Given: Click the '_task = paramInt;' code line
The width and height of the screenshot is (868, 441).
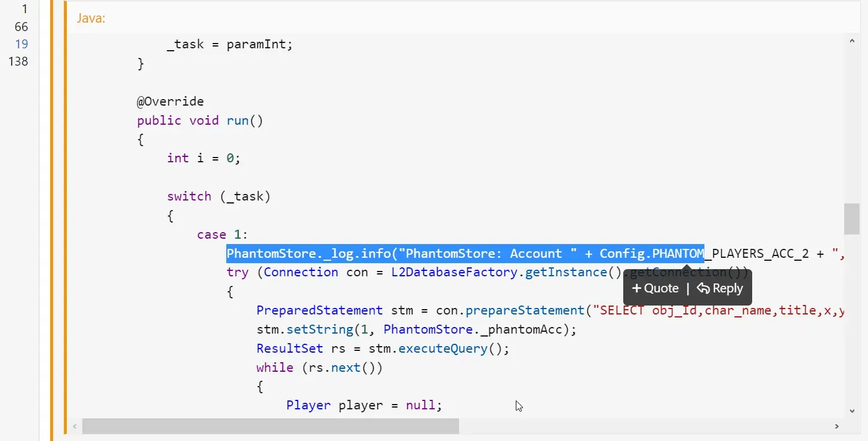Looking at the screenshot, I should pyautogui.click(x=230, y=45).
